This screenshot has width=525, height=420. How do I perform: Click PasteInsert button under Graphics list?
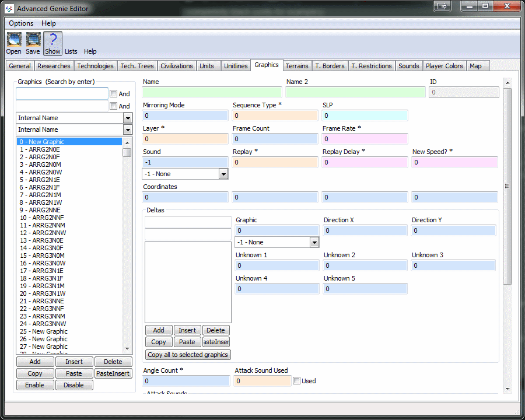click(x=113, y=373)
